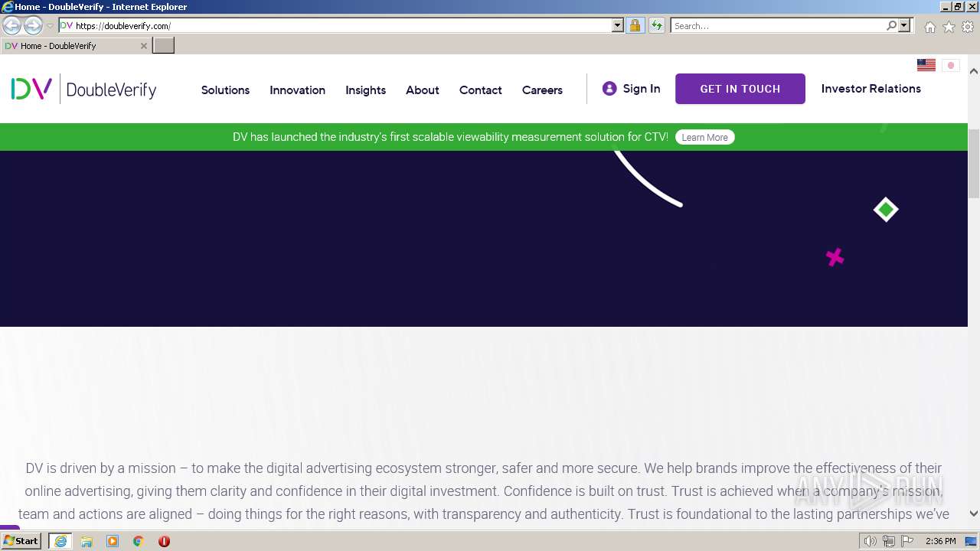Click the magenta cross graphic in the hero
The image size is (980, 551).
click(x=835, y=257)
